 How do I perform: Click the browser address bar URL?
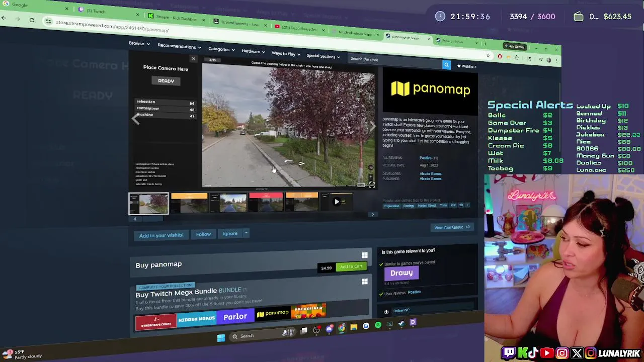click(x=112, y=26)
